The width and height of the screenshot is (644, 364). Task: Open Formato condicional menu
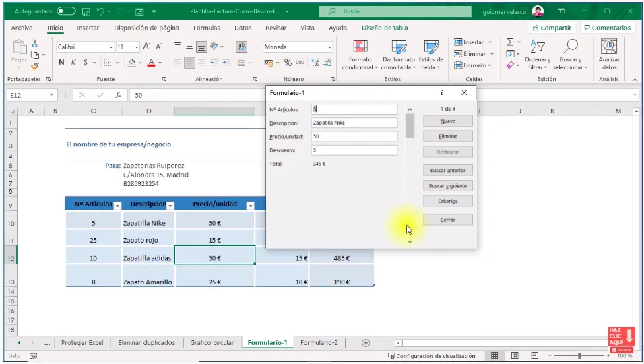click(x=360, y=55)
